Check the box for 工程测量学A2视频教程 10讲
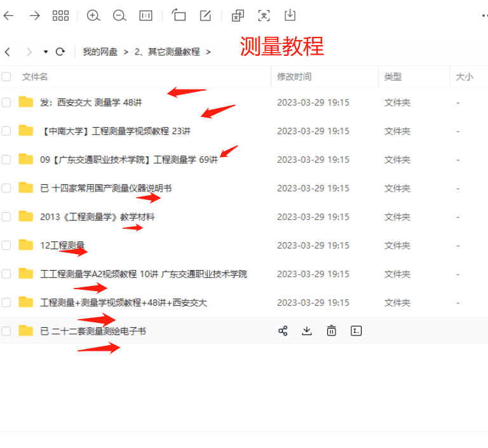488x448 pixels. [x=6, y=274]
